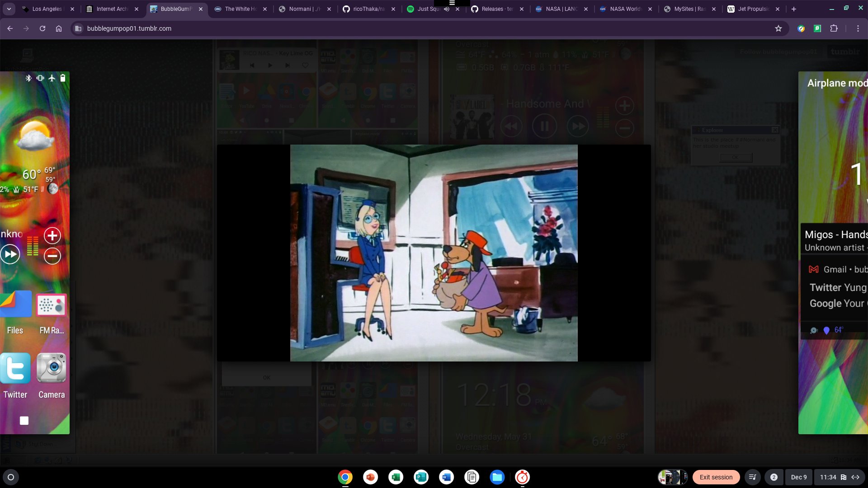868x488 pixels.
Task: Open the Chrome three-dot menu
Action: tap(858, 28)
